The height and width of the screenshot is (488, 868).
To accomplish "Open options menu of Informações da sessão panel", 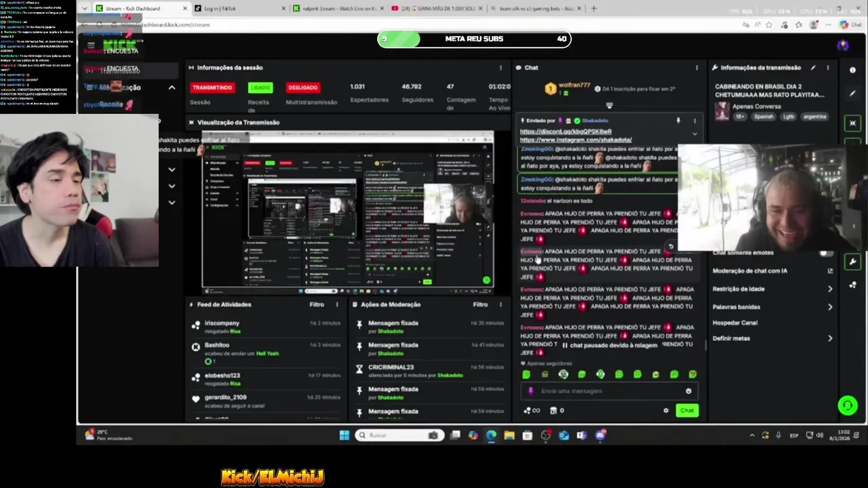I will pos(501,68).
